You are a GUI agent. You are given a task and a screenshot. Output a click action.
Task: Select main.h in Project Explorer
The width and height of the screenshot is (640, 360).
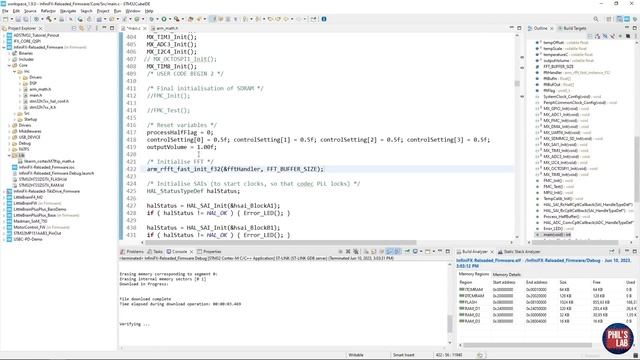click(x=36, y=95)
